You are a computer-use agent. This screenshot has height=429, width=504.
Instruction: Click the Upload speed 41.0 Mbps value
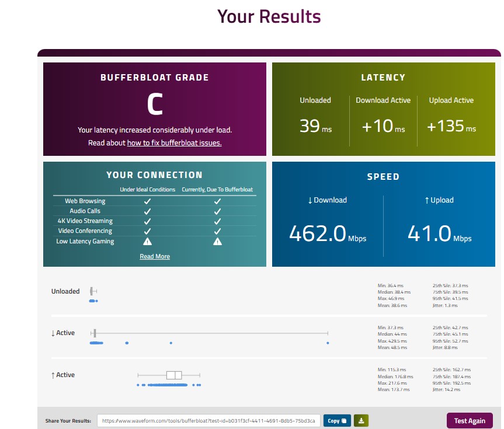(x=439, y=233)
